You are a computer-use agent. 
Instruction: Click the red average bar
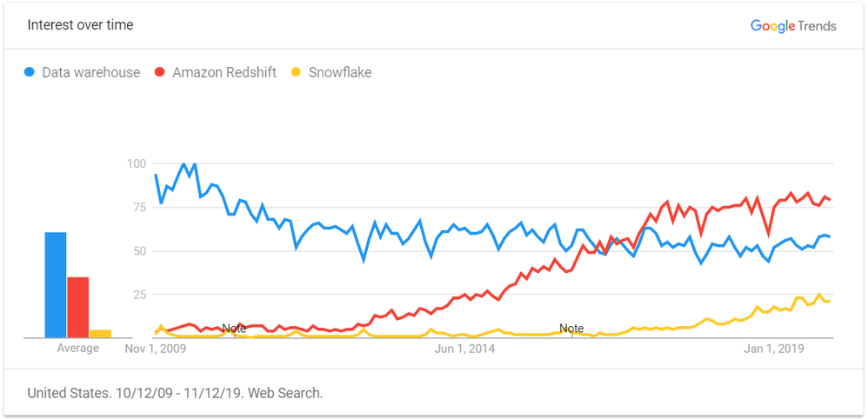click(x=78, y=307)
